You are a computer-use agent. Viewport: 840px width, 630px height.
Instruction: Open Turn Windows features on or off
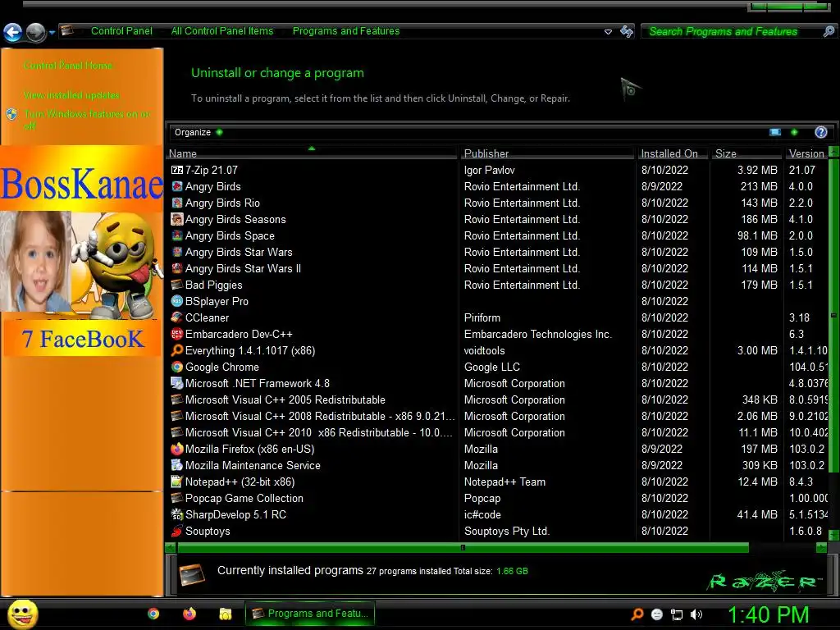87,120
